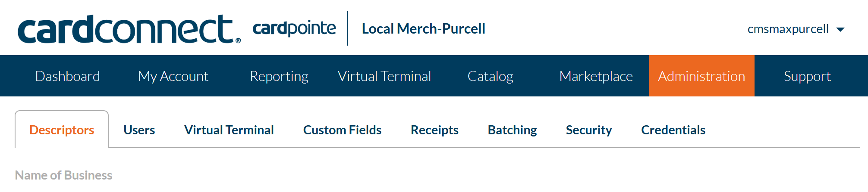Viewport: 868px width, 192px height.
Task: Click the CardPointe logo
Action: pyautogui.click(x=294, y=28)
